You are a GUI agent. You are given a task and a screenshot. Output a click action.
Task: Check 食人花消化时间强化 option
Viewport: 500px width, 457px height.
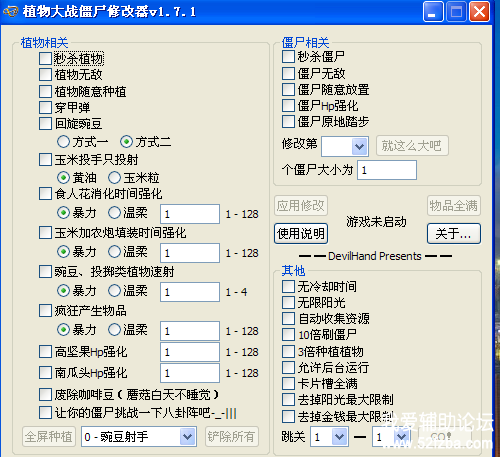pos(45,194)
